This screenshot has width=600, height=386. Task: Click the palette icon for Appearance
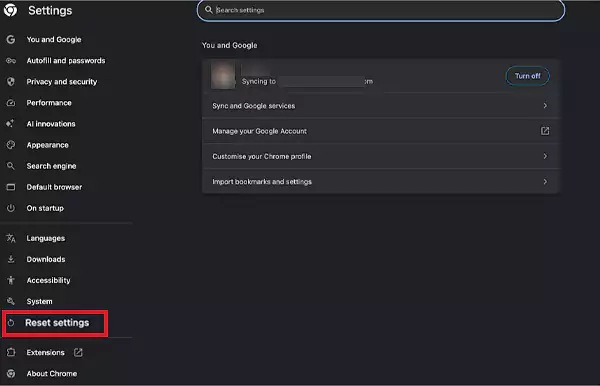pyautogui.click(x=11, y=145)
